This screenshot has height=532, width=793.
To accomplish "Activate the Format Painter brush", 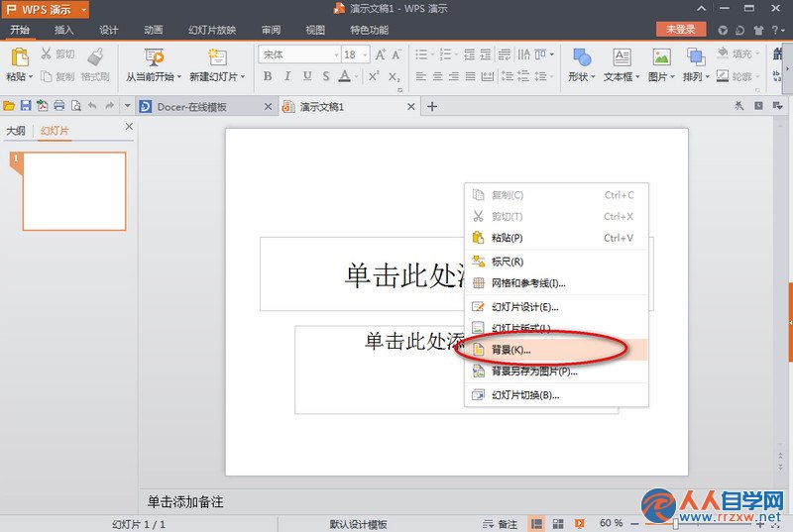I will (x=95, y=64).
